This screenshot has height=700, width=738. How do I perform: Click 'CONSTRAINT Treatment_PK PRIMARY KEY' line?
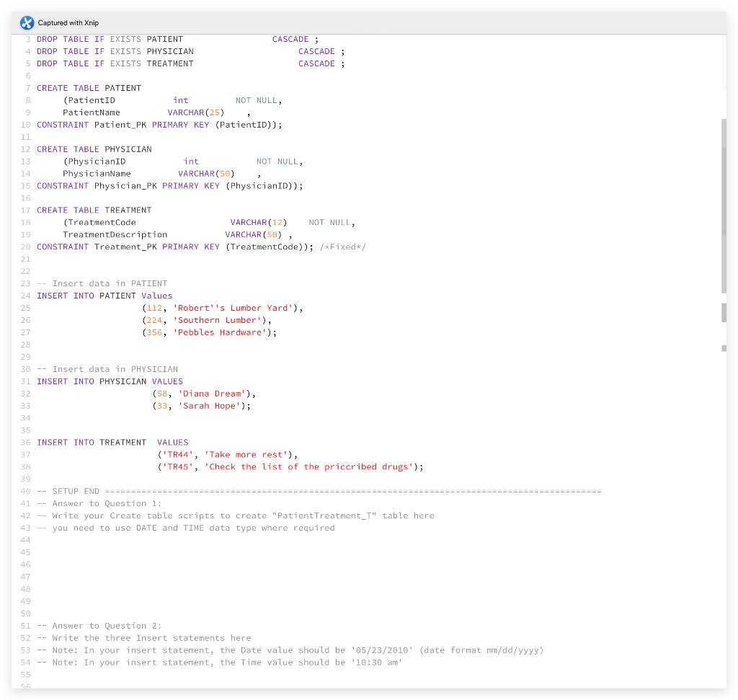point(175,247)
